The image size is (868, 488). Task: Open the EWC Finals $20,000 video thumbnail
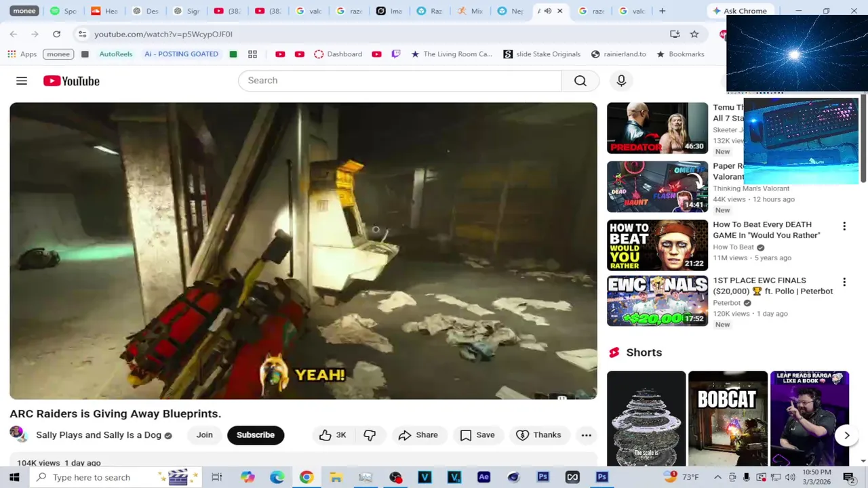(657, 301)
